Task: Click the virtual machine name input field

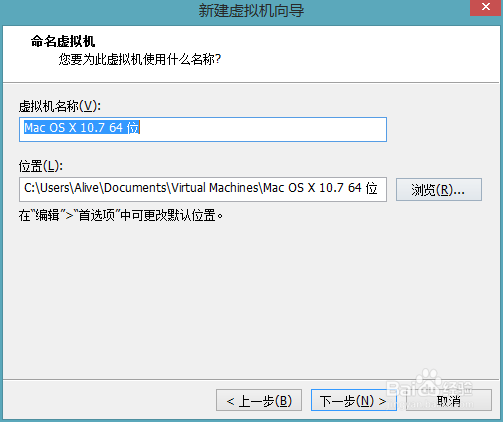Action: coord(203,129)
